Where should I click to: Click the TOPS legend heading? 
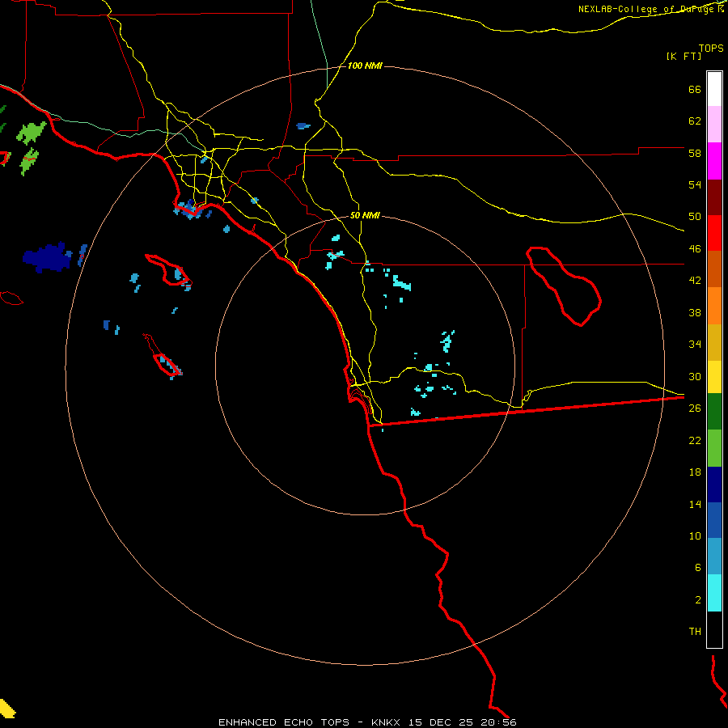(711, 48)
